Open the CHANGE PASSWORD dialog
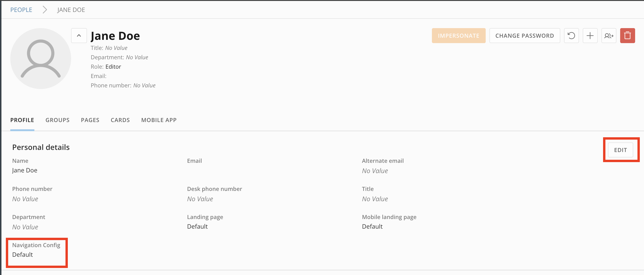The height and width of the screenshot is (275, 644). coord(525,36)
